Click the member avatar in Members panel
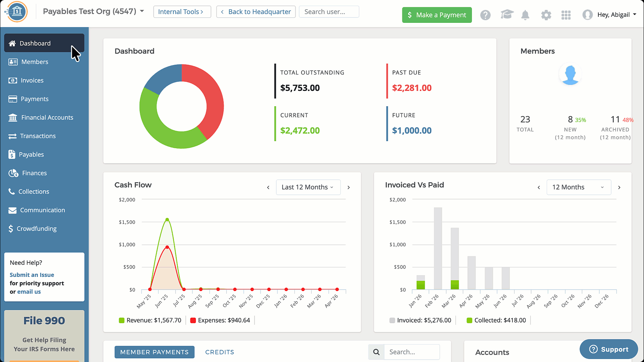Viewport: 644px width, 362px height. pyautogui.click(x=570, y=74)
